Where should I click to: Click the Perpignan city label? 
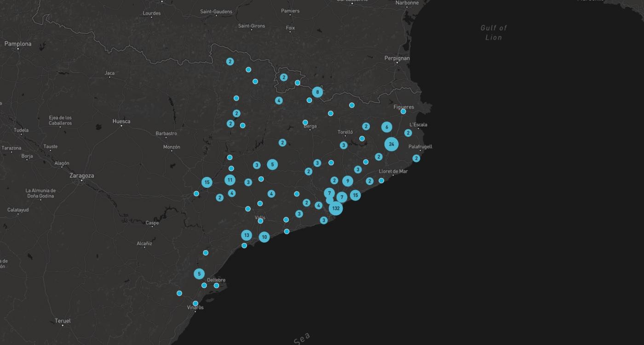(397, 58)
